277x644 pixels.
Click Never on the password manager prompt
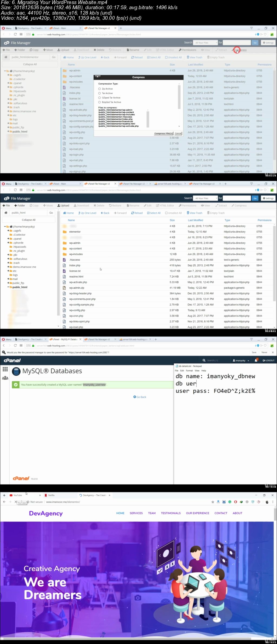point(264,352)
